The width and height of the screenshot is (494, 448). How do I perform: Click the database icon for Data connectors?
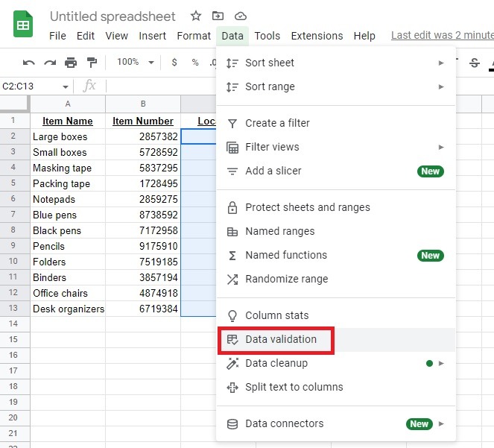(x=232, y=424)
